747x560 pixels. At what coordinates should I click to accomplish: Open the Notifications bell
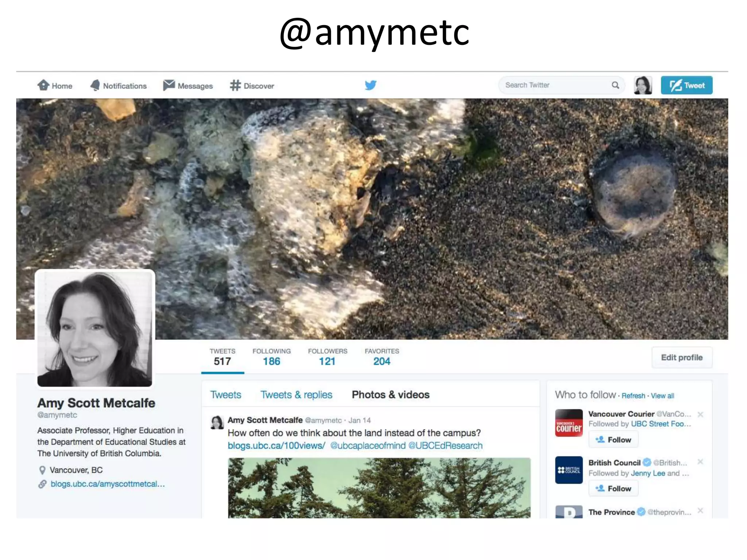pyautogui.click(x=118, y=86)
